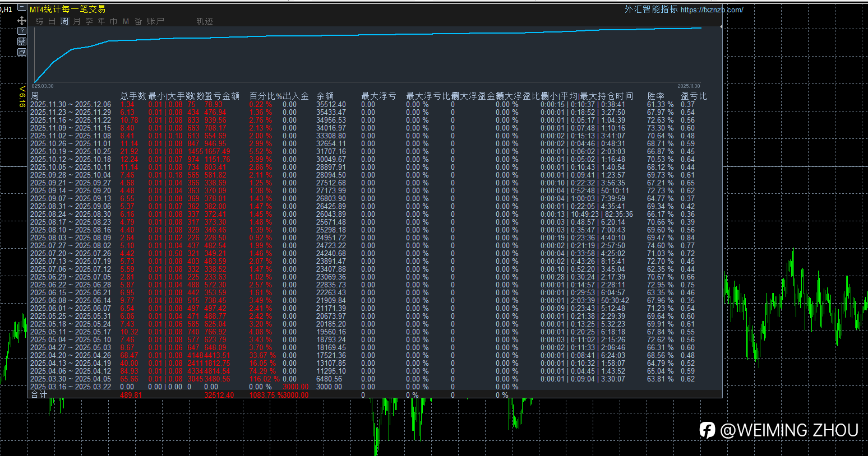Show the 年 yearly statistics tab
Viewport: 868px width, 456px height.
[x=101, y=21]
